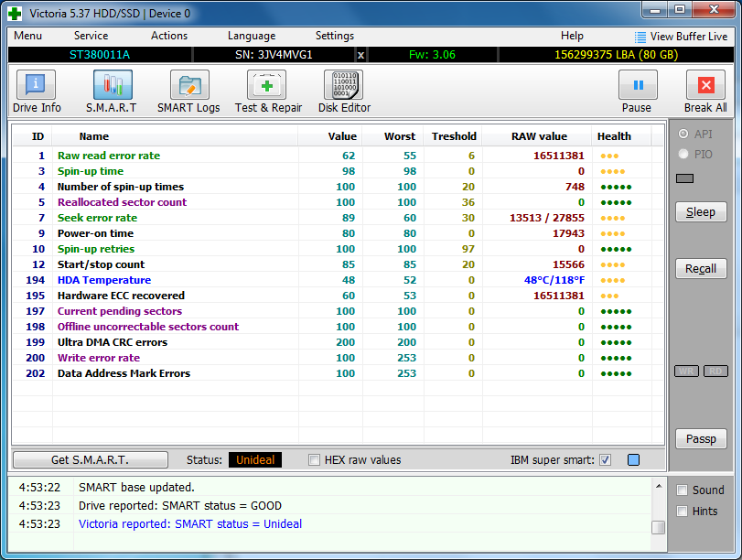Viewport: 742px width, 560px height.
Task: Select the Spin-up time row
Action: (338, 171)
